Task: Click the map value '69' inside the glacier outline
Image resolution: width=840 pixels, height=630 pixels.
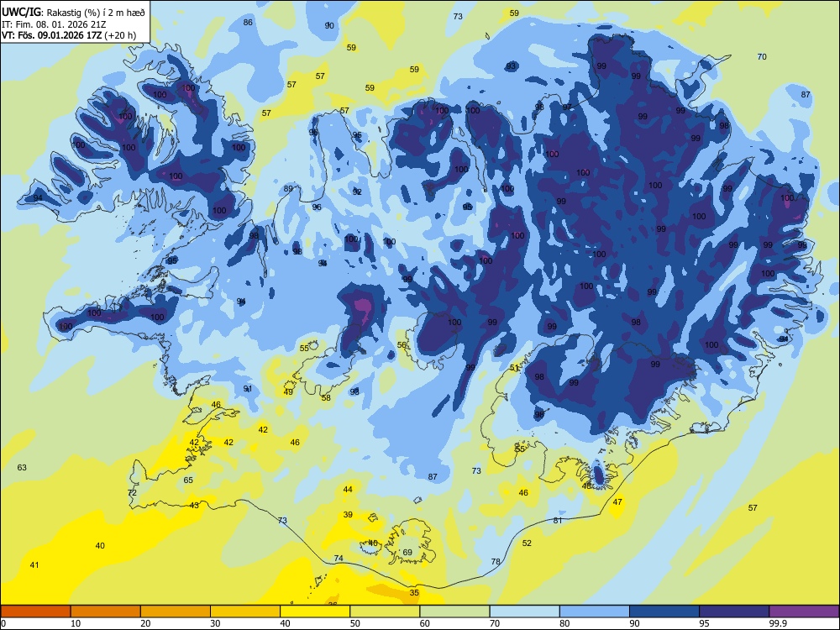Action: click(x=407, y=553)
